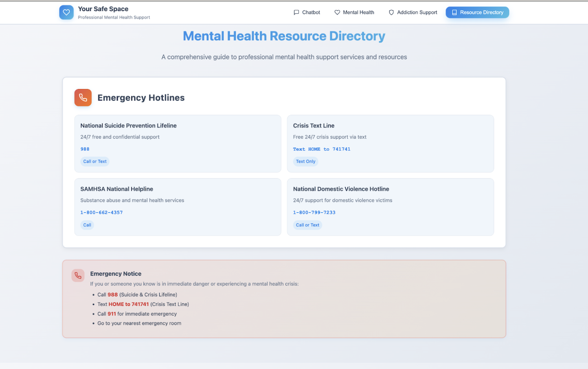Screen dimensions: 588x369
Task: Click the domestic violence hotline 1-800-799-7233
Action: pos(314,212)
